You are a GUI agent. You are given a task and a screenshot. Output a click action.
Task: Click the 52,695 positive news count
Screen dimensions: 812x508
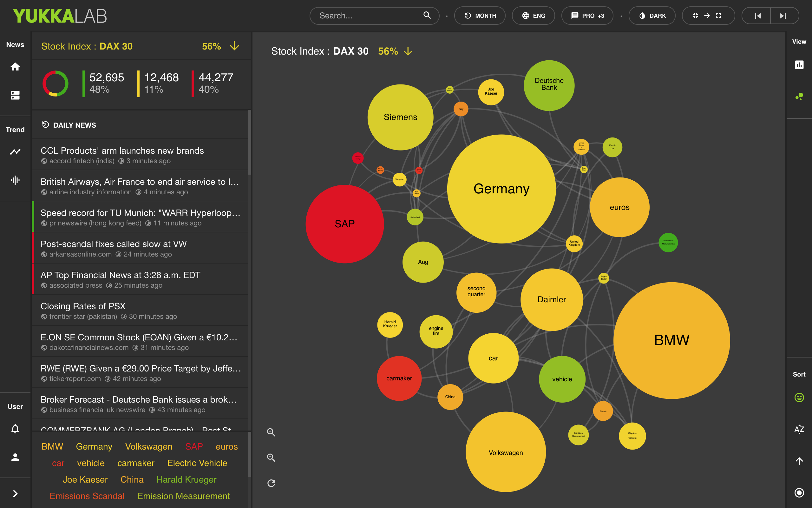[107, 77]
